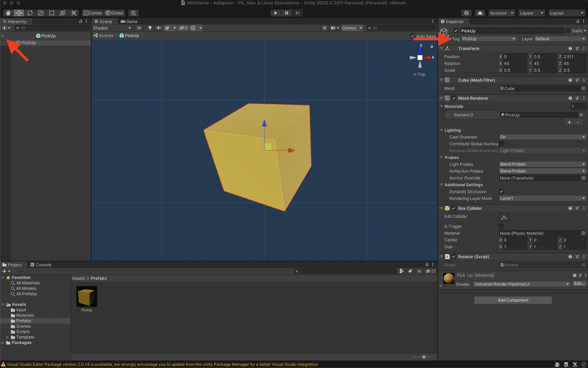Toggle Cast Shadows checkbox in Lighting
588x368 pixels.
coord(542,136)
